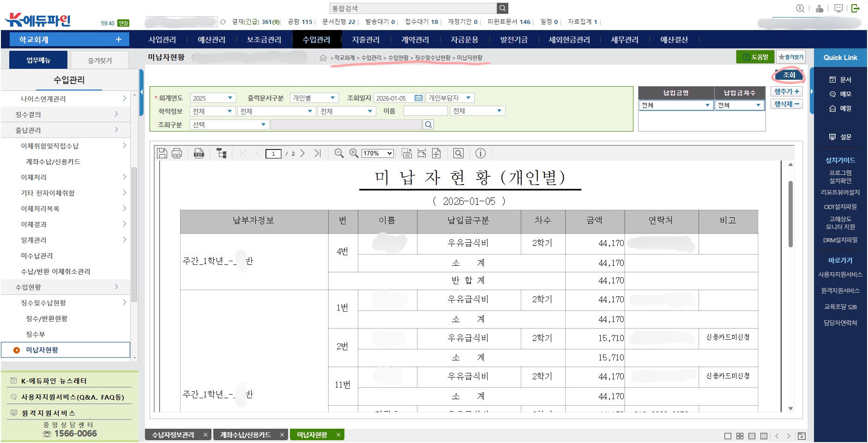The width and height of the screenshot is (868, 443).
Task: Open the 170% zoom level dropdown
Action: point(378,154)
